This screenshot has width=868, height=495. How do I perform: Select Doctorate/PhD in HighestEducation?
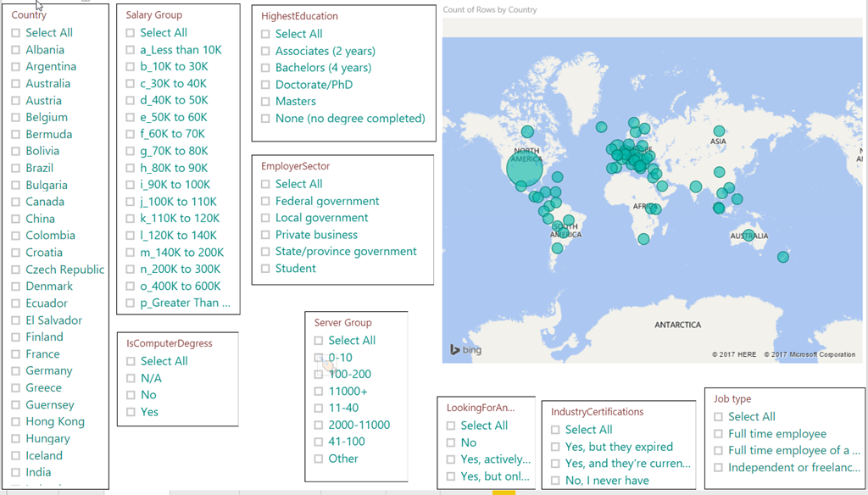coord(266,85)
